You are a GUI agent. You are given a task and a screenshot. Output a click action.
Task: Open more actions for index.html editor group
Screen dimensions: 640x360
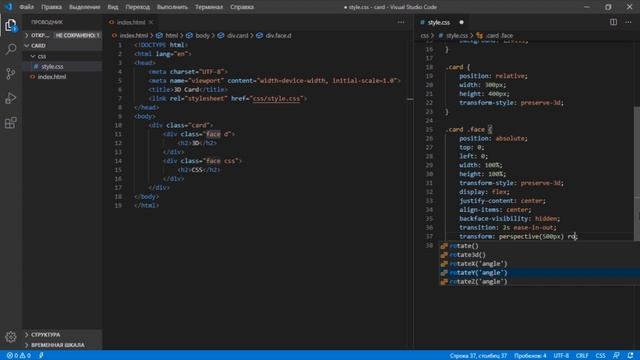tap(401, 22)
